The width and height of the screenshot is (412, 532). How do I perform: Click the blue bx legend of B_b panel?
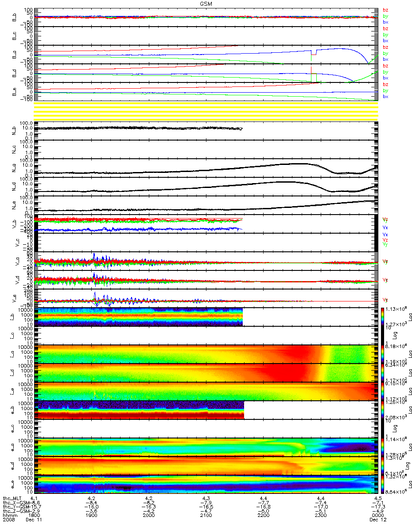(385, 22)
